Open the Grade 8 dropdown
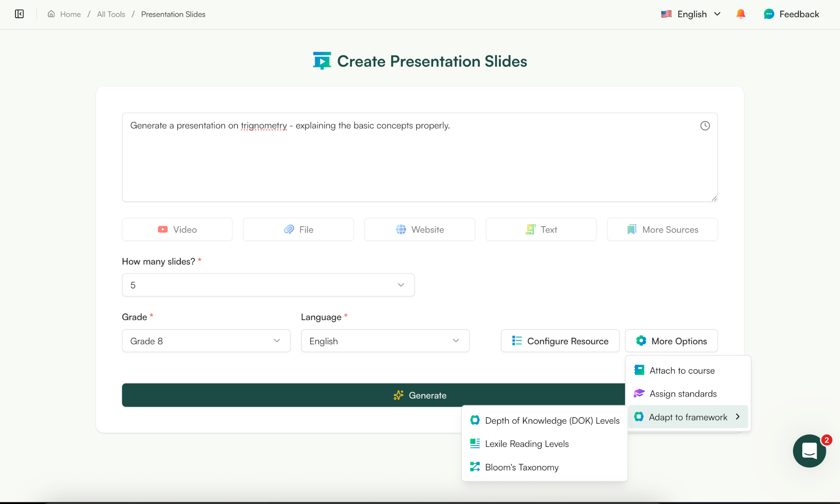Image resolution: width=840 pixels, height=504 pixels. [x=205, y=341]
